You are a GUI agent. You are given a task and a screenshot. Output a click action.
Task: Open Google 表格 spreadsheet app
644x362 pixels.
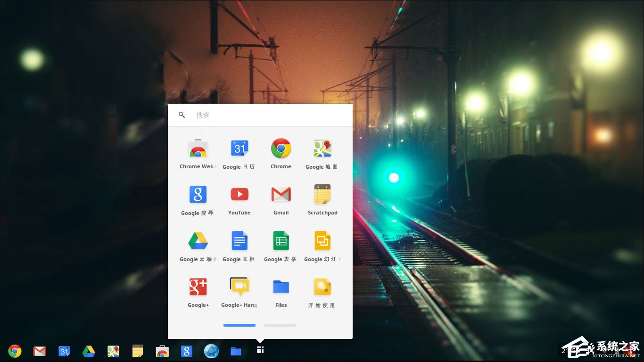point(281,240)
